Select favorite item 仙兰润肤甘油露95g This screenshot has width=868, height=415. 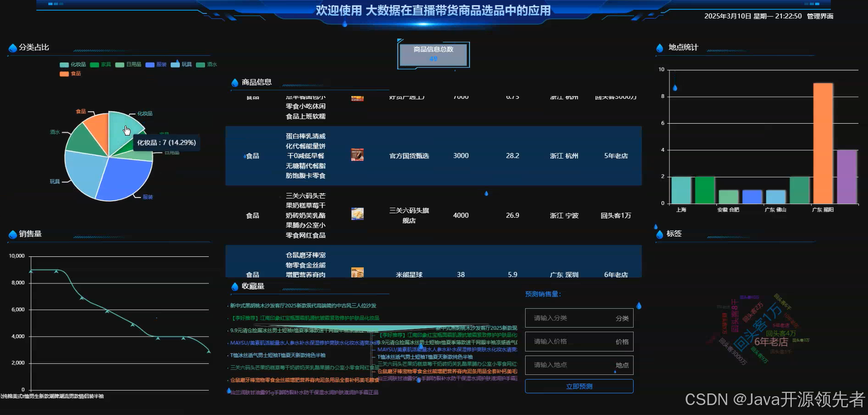304,392
